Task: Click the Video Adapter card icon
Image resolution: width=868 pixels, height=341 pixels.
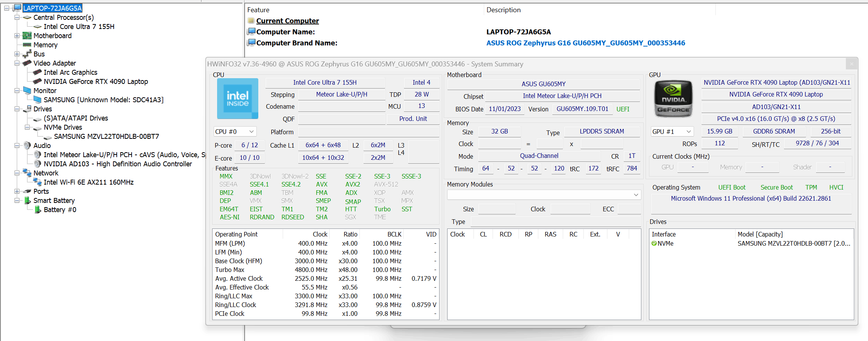Action: tap(27, 63)
